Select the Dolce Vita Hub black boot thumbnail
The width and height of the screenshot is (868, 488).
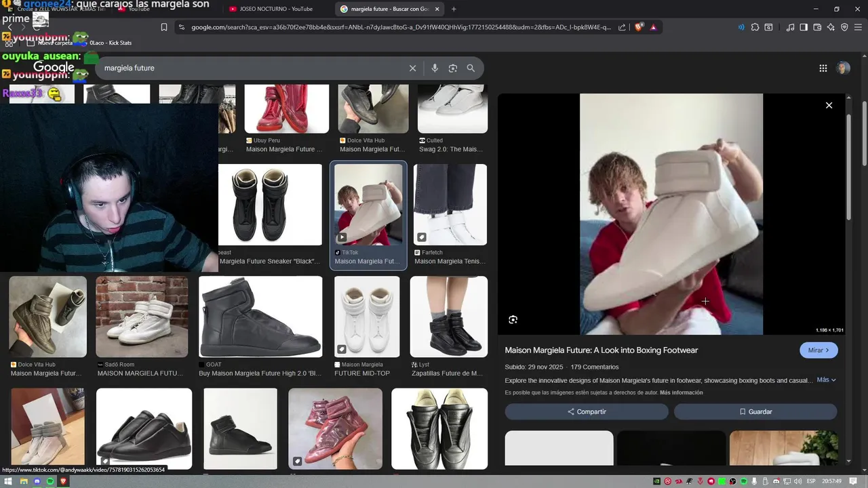(x=373, y=108)
